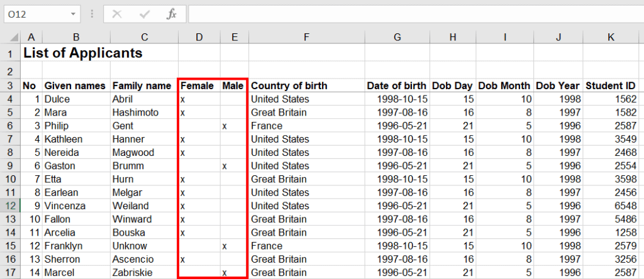Click the Country of birth header cell

[306, 85]
